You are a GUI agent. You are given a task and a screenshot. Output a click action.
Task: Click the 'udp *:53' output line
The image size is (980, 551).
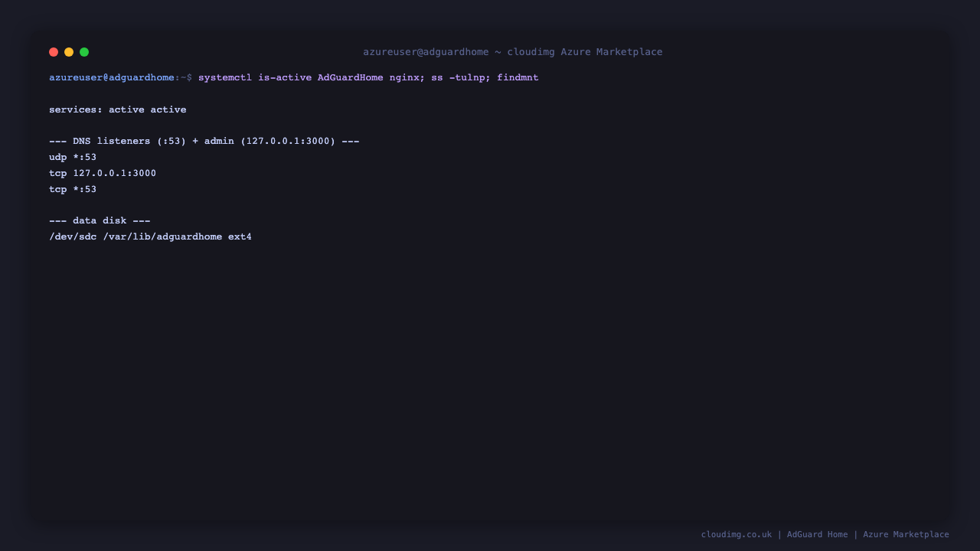(73, 157)
